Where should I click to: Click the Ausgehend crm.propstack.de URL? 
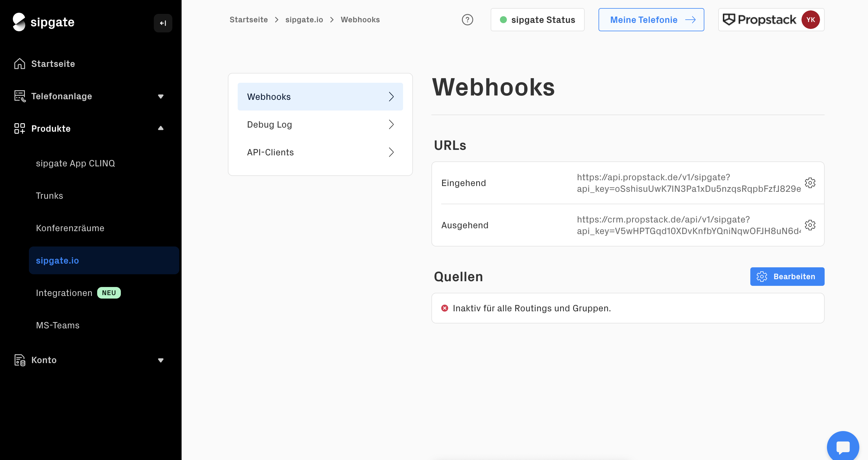(x=689, y=225)
